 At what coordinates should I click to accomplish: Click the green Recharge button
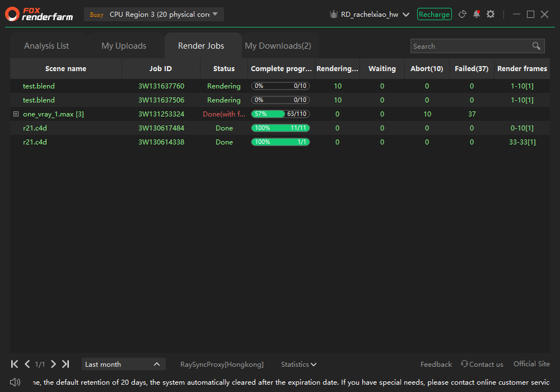click(x=435, y=15)
